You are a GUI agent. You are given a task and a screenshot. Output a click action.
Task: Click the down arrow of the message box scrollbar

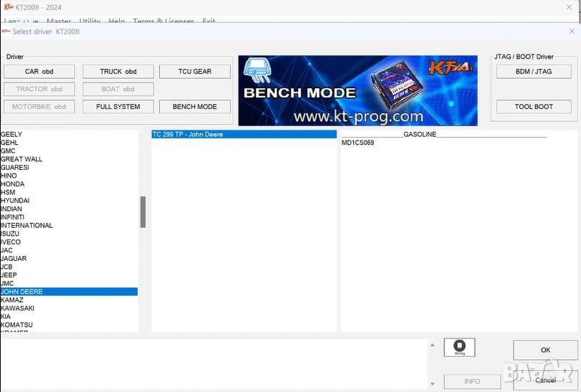[x=432, y=385]
